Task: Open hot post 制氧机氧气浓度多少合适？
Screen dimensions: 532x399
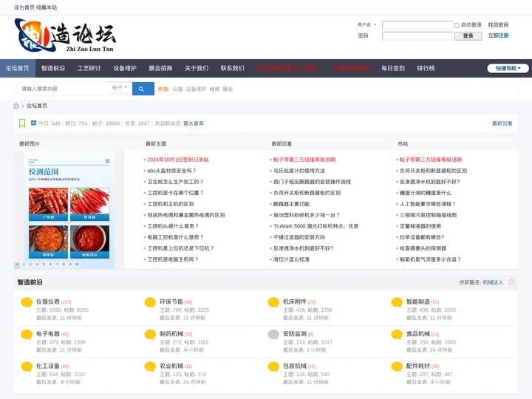Action: [x=430, y=259]
